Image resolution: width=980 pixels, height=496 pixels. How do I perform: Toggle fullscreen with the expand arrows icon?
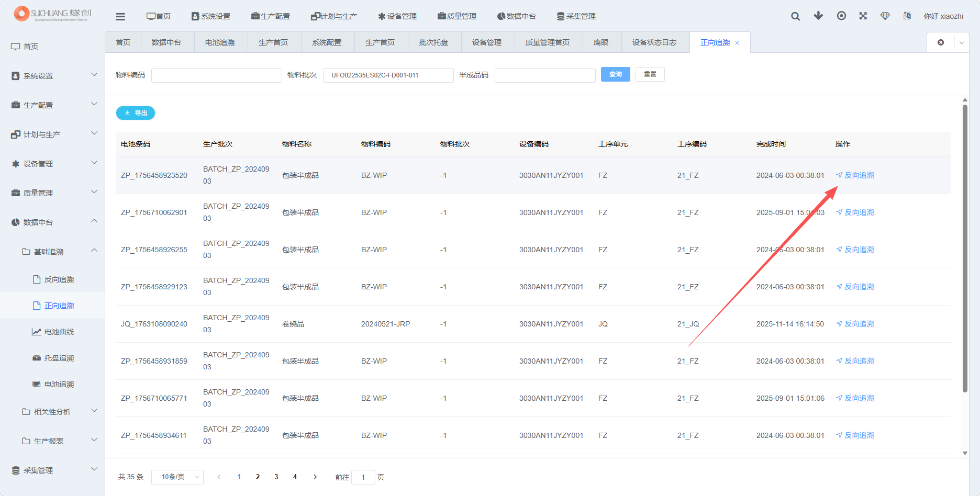coord(863,16)
